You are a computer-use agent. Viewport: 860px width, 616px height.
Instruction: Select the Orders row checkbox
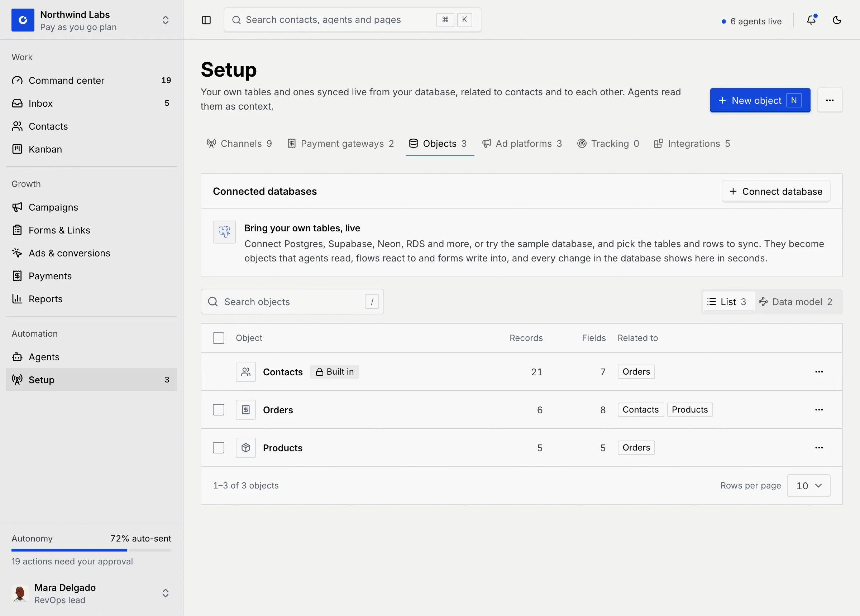point(219,410)
